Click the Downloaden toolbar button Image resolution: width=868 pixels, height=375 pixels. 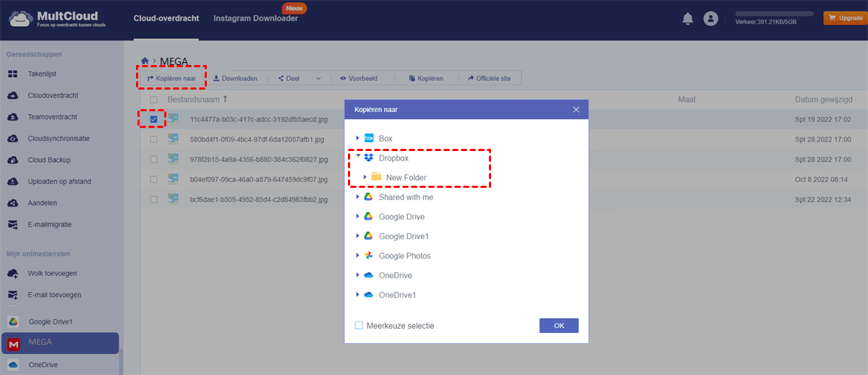[x=234, y=78]
